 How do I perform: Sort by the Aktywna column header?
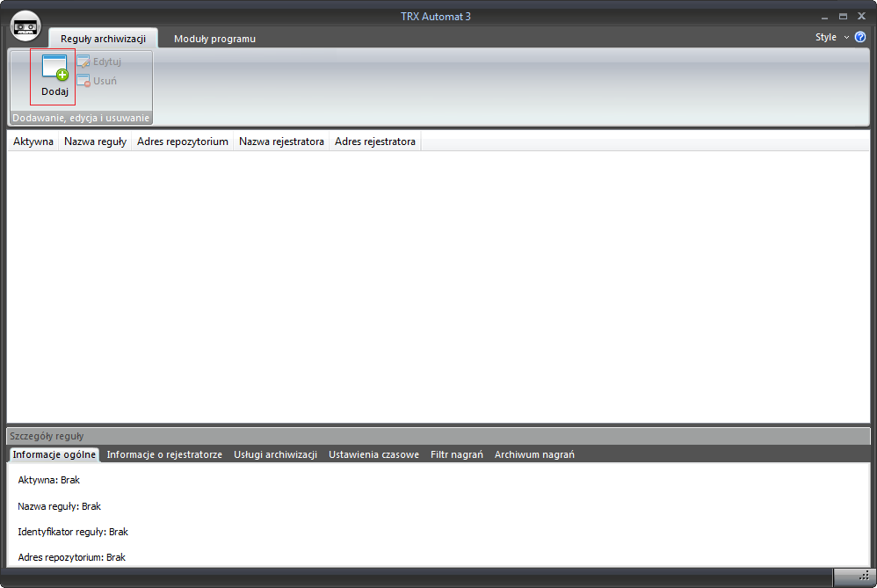click(33, 142)
